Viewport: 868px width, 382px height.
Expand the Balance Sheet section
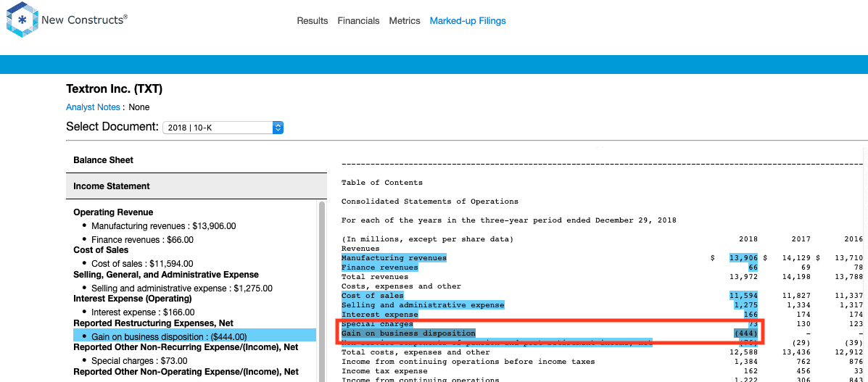click(196, 160)
